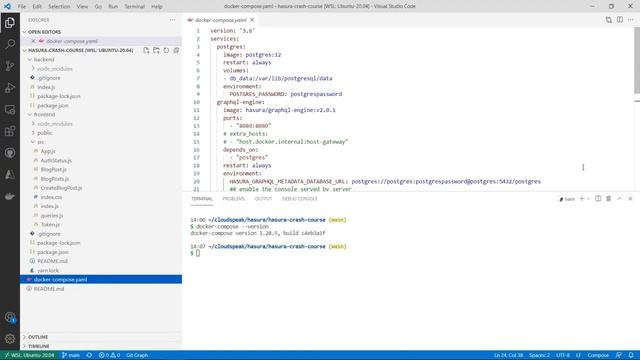Open new terminal profile dropdown arrow

point(588,199)
